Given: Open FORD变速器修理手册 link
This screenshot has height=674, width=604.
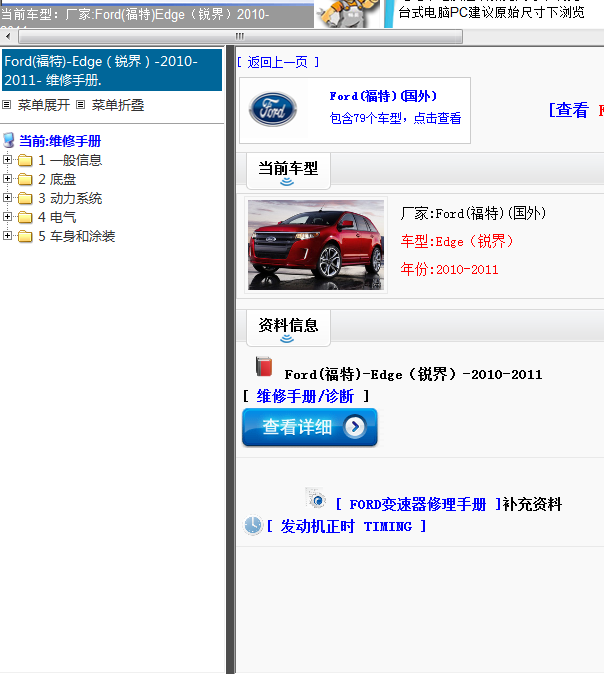Looking at the screenshot, I should [418, 504].
